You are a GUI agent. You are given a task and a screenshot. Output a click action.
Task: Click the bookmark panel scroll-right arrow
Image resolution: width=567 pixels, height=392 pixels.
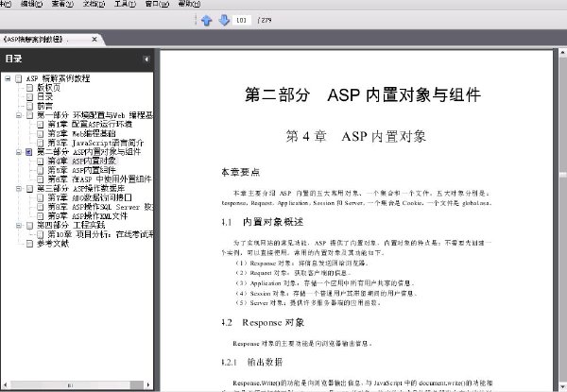click(x=148, y=385)
